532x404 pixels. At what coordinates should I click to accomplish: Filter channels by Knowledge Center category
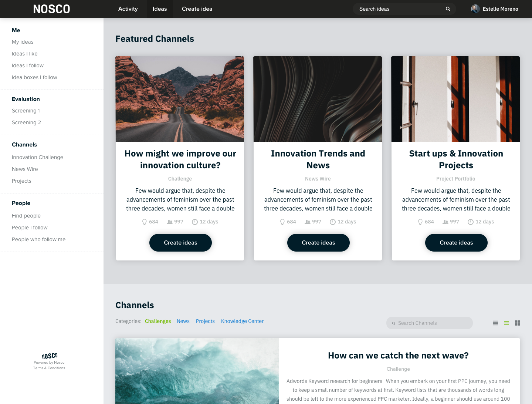pyautogui.click(x=242, y=321)
